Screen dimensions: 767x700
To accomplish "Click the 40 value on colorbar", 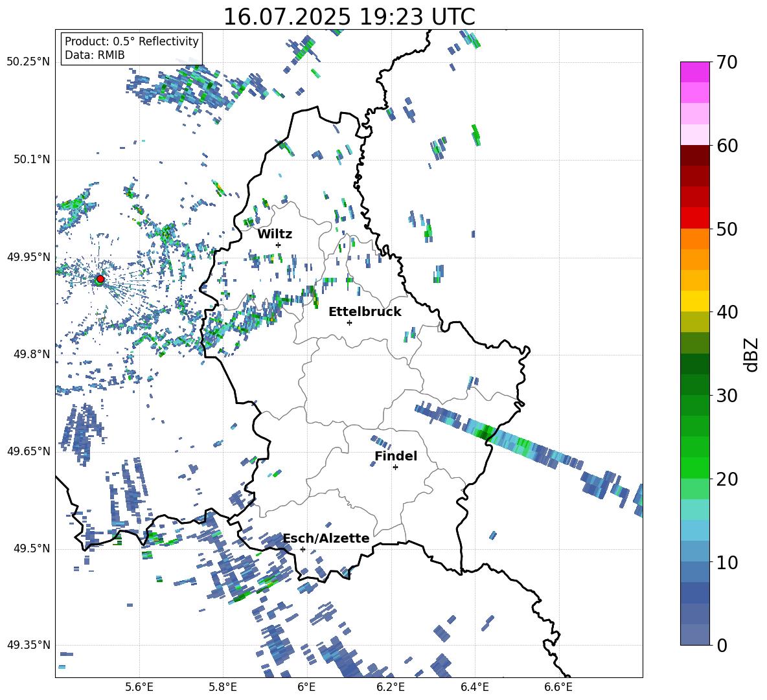I will point(726,312).
